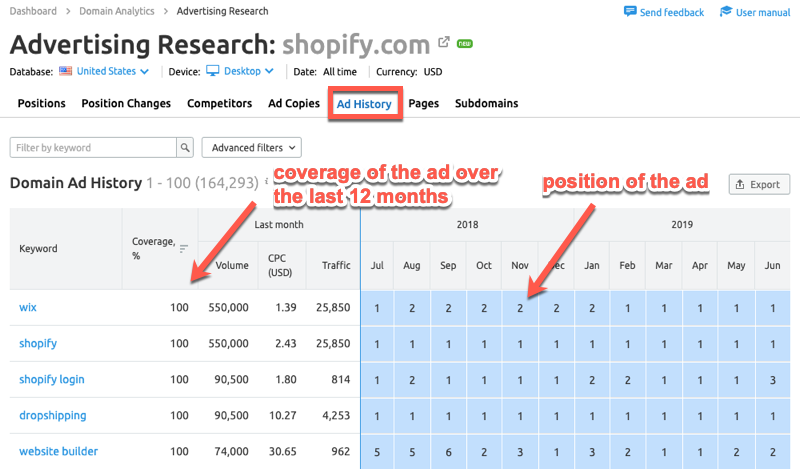Screen dimensions: 800x469
Task: Select the Ad History tab
Action: pyautogui.click(x=365, y=104)
